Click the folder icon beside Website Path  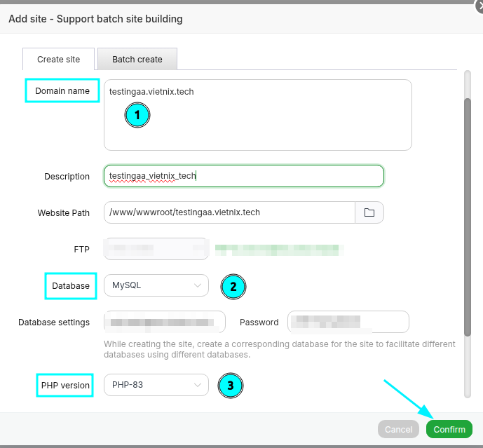[x=369, y=212]
